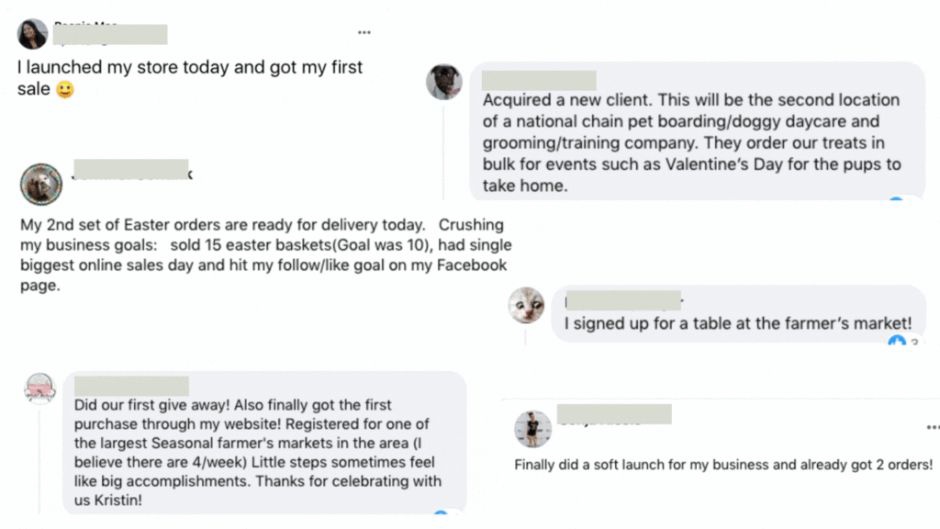The width and height of the screenshot is (940, 529).
Task: Click the round avatar above the Easter orders post
Action: pos(41,184)
